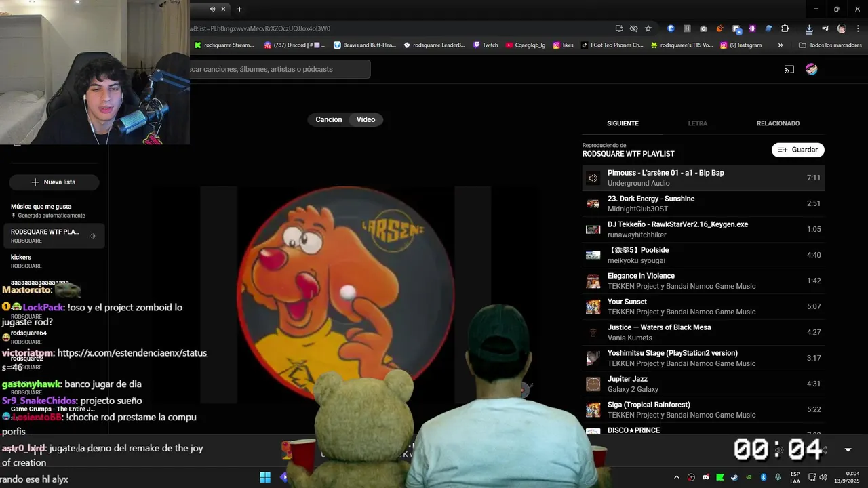Open the Chrome profile avatar
Screen dimensions: 868x488
point(842,28)
